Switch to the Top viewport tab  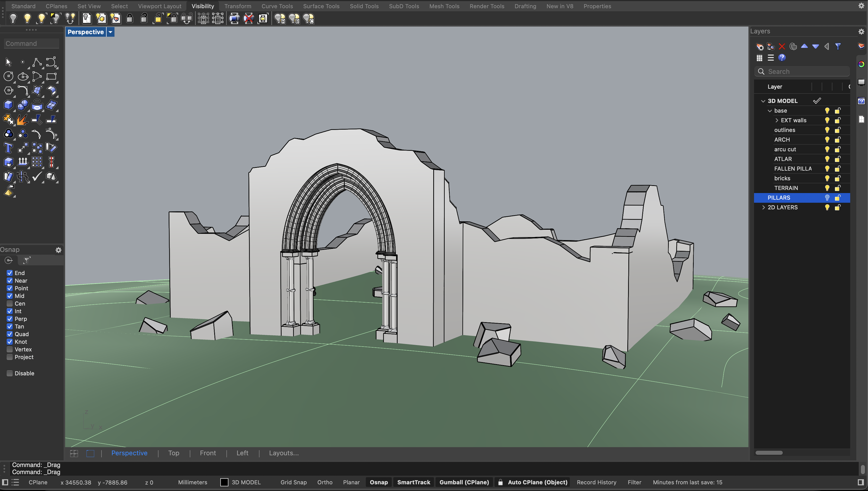(x=174, y=453)
